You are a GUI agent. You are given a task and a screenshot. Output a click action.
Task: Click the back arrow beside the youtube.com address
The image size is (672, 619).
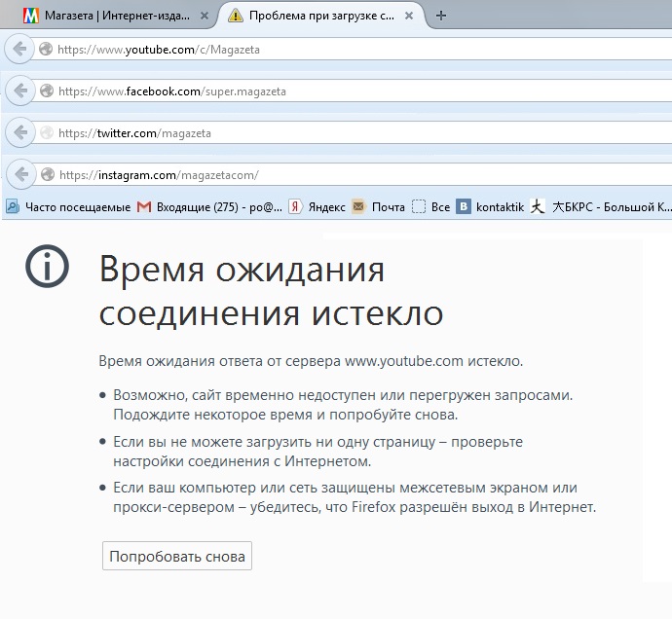[x=19, y=49]
